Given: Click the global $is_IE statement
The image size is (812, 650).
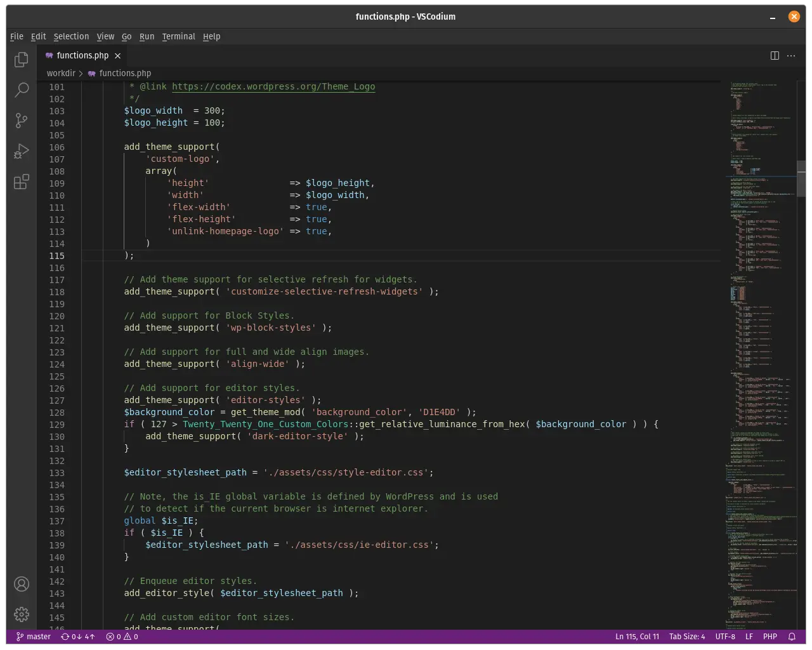Looking at the screenshot, I should 160,521.
